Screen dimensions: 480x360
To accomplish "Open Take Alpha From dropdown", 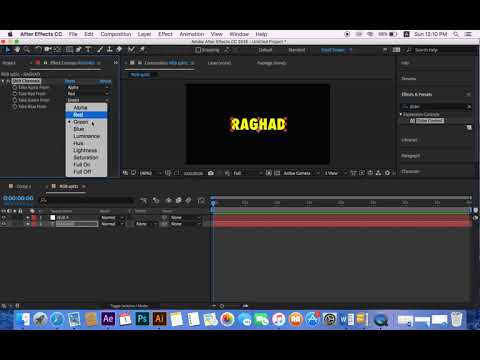I will [x=88, y=87].
